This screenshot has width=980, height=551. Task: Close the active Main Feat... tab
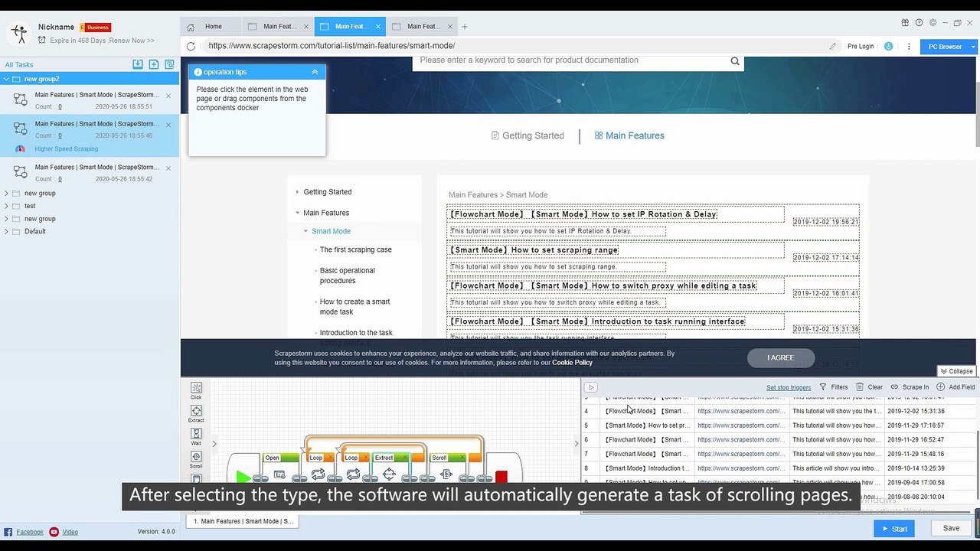point(378,27)
